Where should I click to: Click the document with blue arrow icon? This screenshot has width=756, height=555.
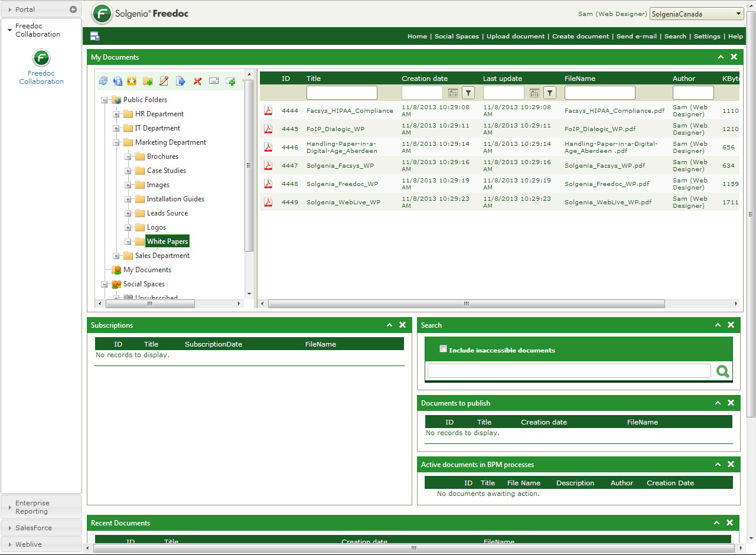click(181, 81)
